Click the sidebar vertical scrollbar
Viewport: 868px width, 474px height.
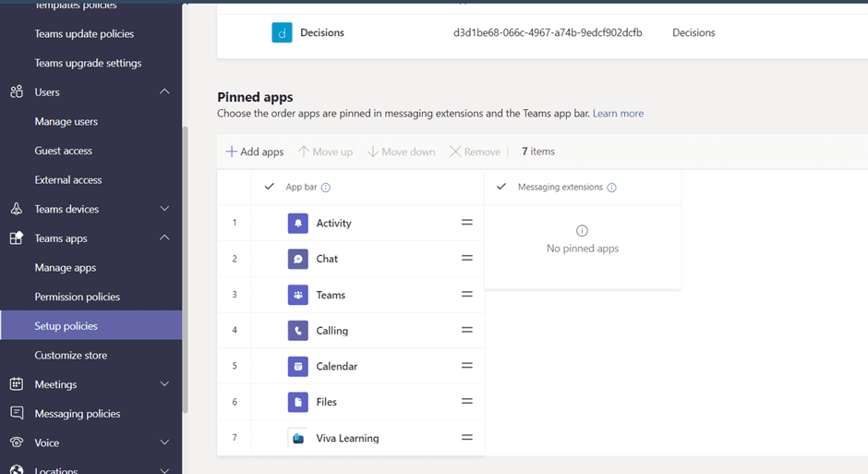coord(186,270)
